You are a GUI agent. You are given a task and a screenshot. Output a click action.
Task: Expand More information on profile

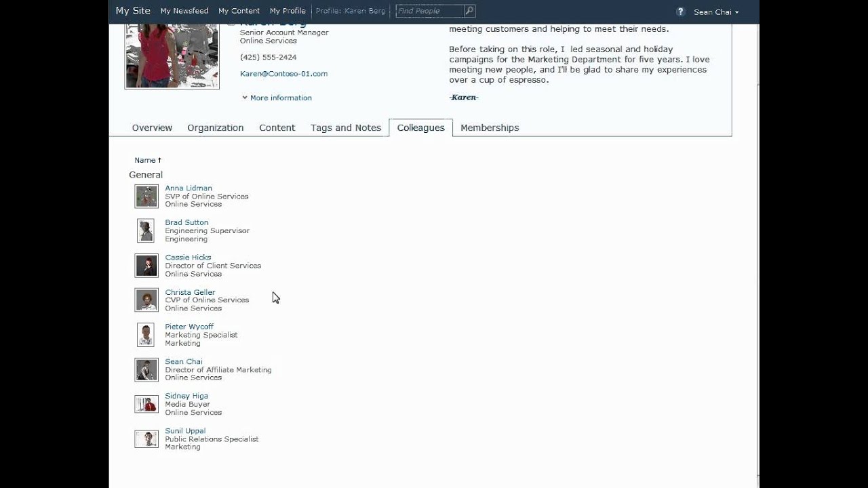pos(277,98)
